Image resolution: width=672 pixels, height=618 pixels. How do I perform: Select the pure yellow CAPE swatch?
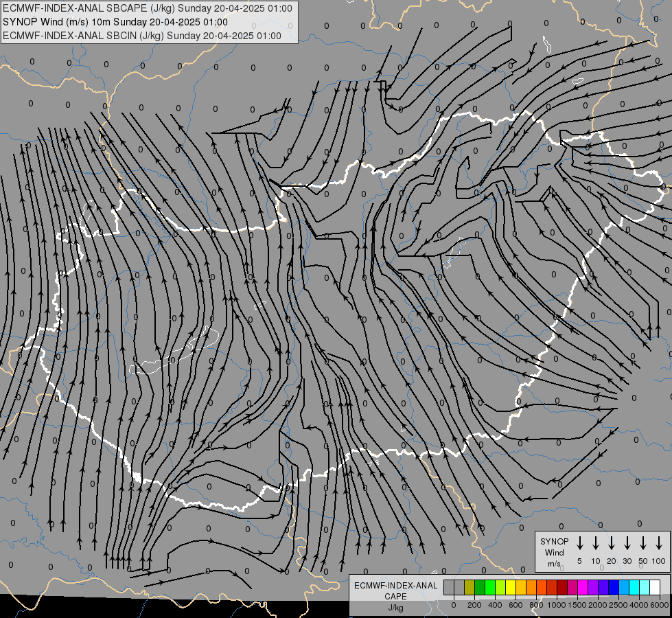tap(511, 587)
